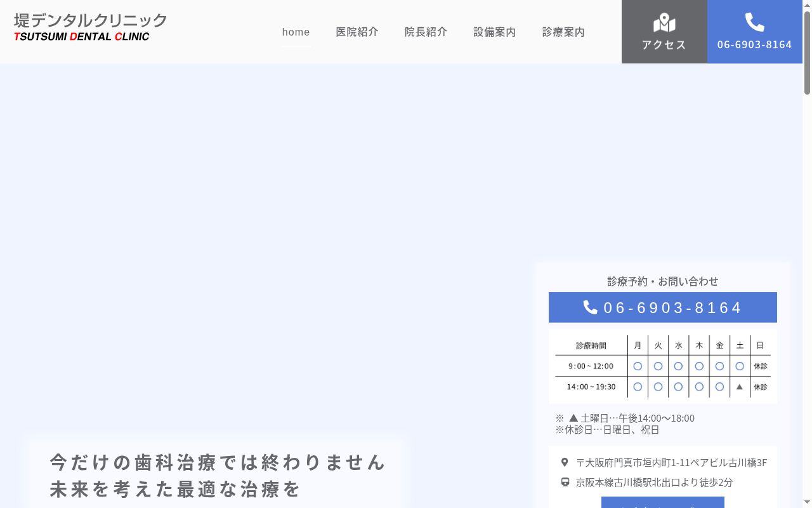Viewport: 812px width, 508px height.
Task: Click the 診療時間 timetable image
Action: pos(663,366)
